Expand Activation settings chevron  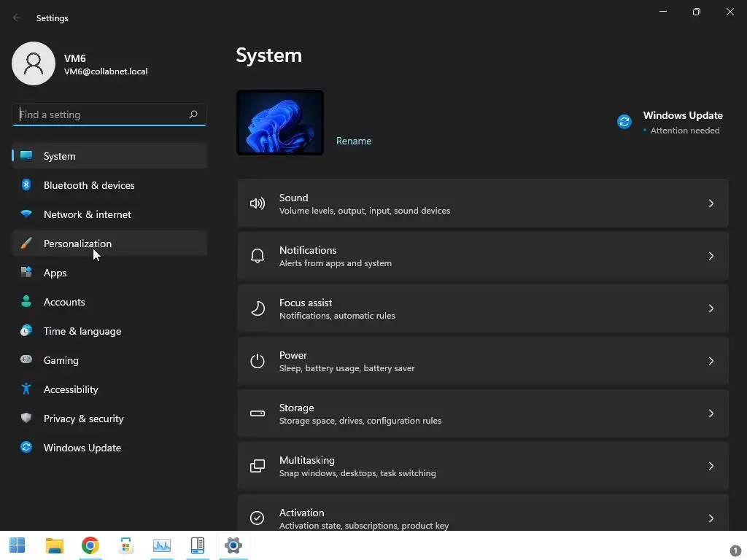tap(711, 518)
